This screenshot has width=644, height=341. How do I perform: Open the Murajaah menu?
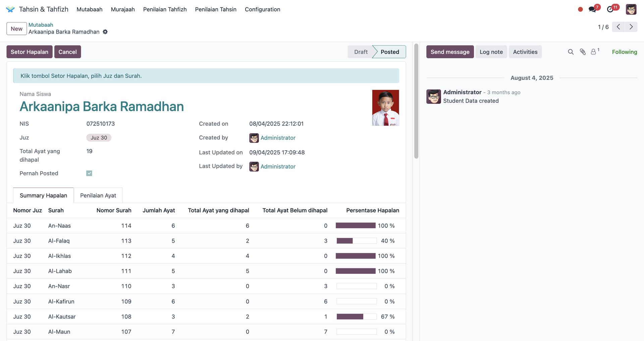[x=123, y=9]
